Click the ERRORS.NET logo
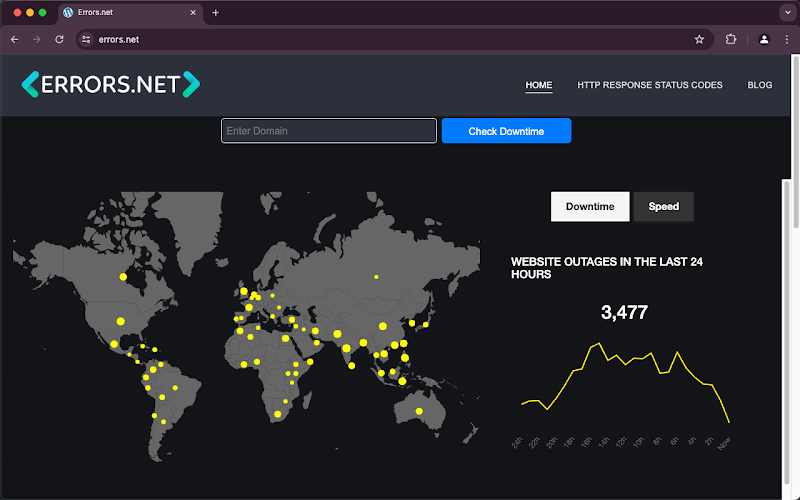Image resolution: width=800 pixels, height=500 pixels. coord(111,84)
